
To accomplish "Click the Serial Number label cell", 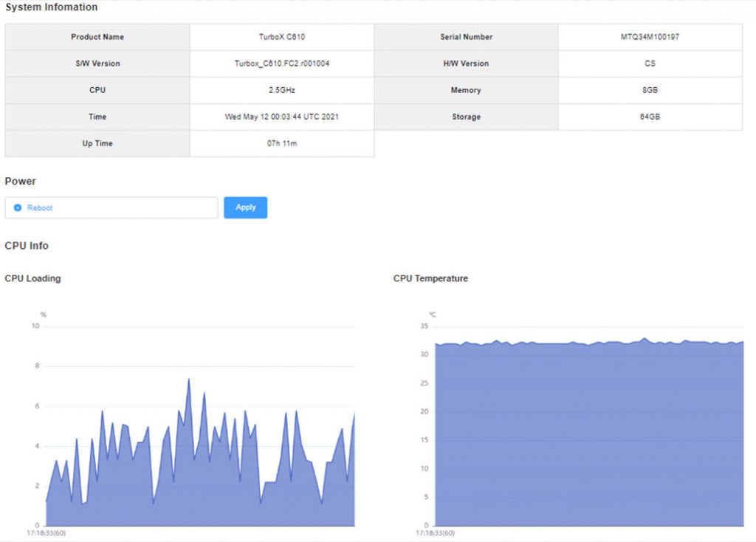I will [x=467, y=37].
